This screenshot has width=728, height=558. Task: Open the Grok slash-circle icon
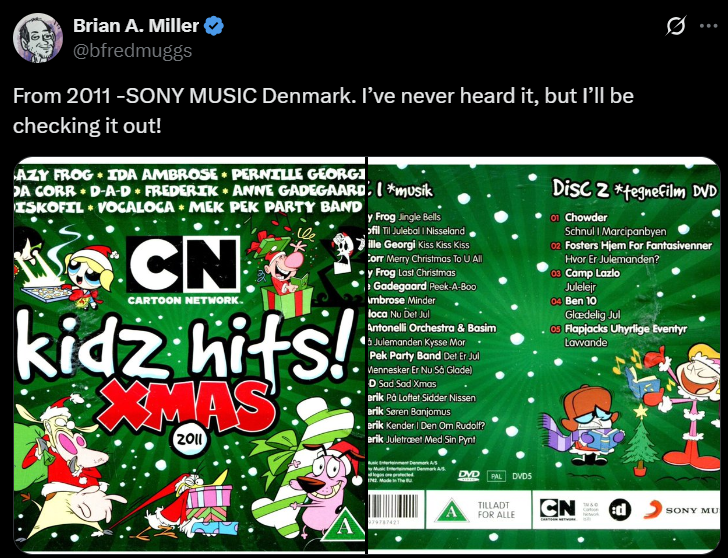coord(676,26)
